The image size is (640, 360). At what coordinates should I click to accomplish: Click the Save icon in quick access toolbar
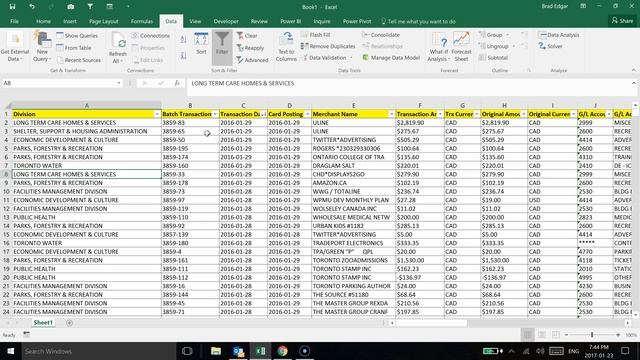12,7
